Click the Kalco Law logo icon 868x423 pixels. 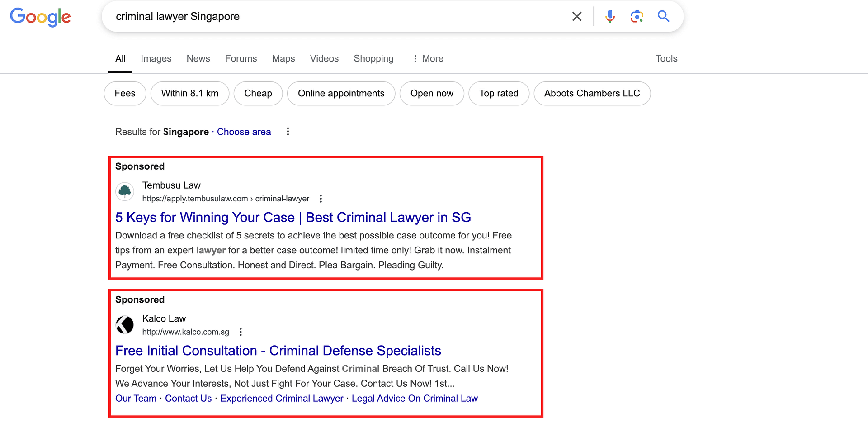pyautogui.click(x=125, y=325)
